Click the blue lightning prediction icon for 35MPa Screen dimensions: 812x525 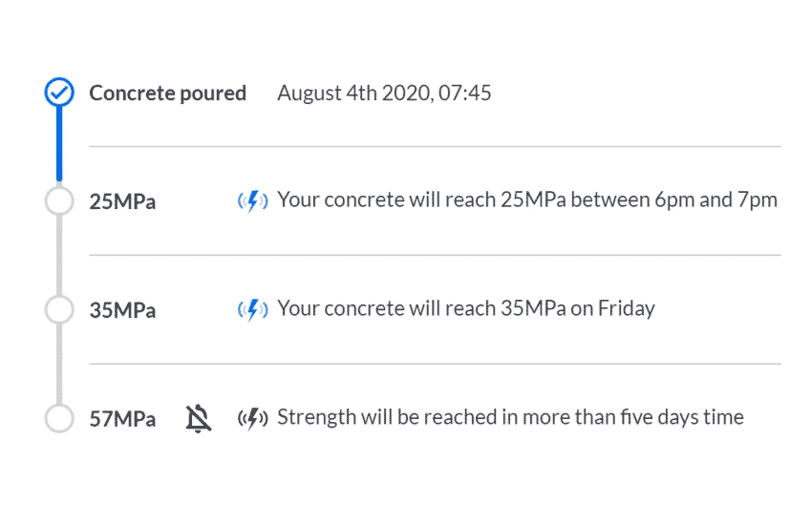(253, 309)
